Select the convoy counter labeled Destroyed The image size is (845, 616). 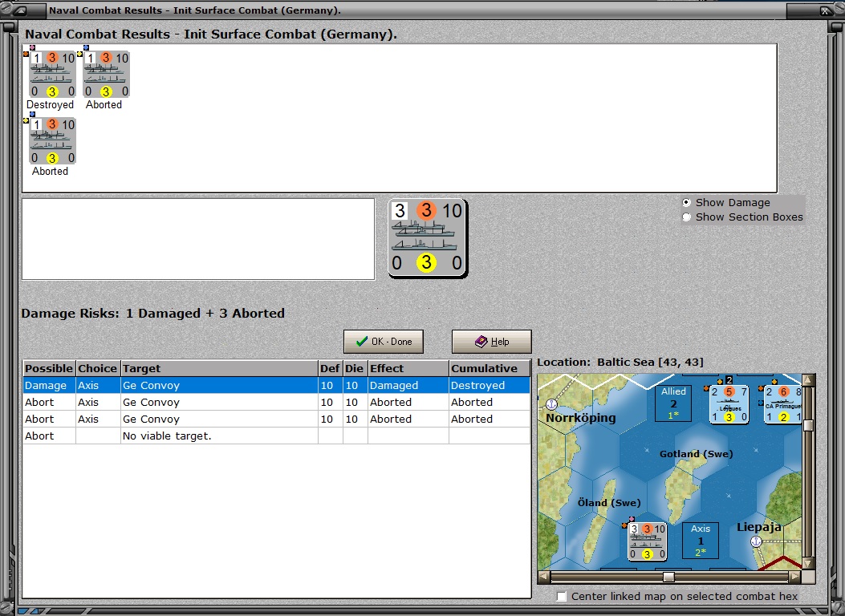[52, 75]
